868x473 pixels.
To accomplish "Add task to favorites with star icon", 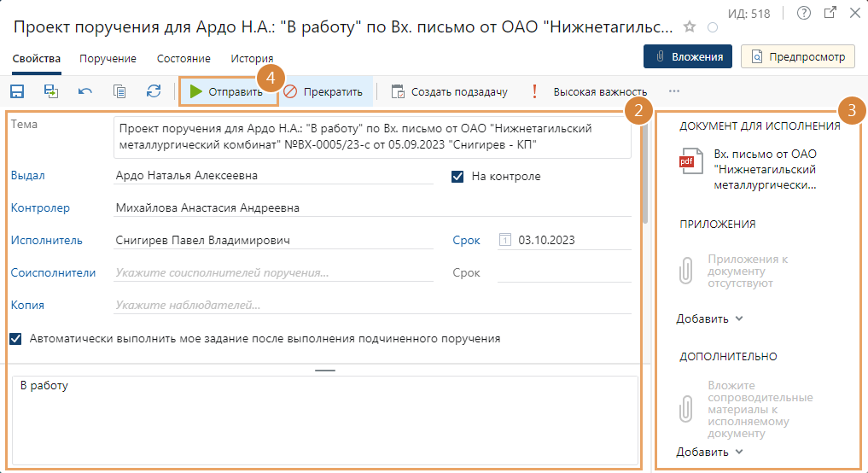I will [690, 27].
